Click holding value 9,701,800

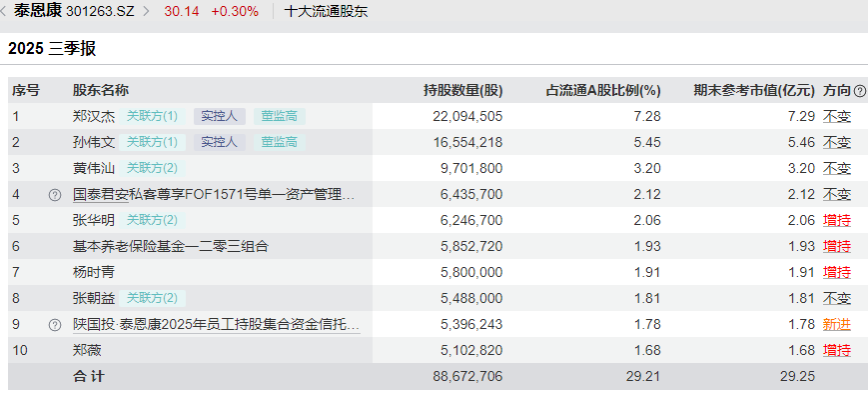(472, 168)
